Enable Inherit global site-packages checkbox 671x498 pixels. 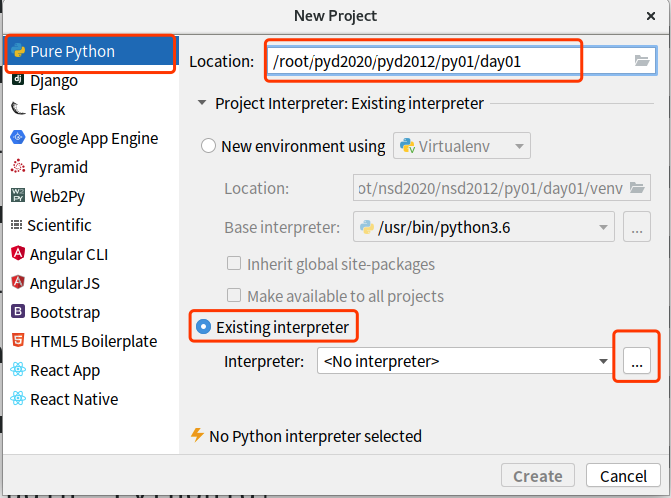click(234, 264)
